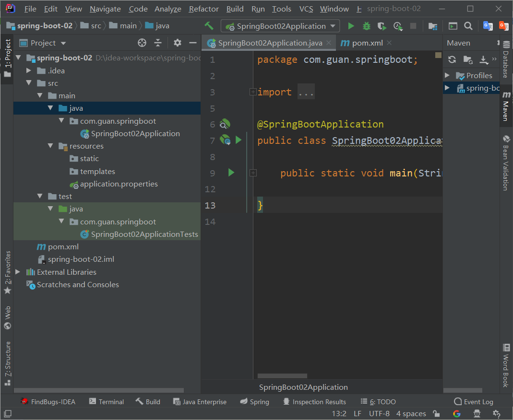Open Project panel settings gear
The height and width of the screenshot is (420, 513).
178,43
